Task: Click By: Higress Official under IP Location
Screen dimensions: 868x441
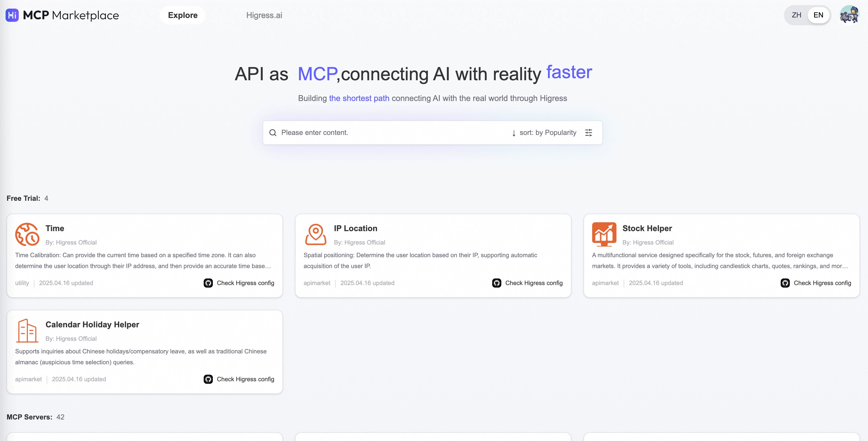Action: [359, 243]
